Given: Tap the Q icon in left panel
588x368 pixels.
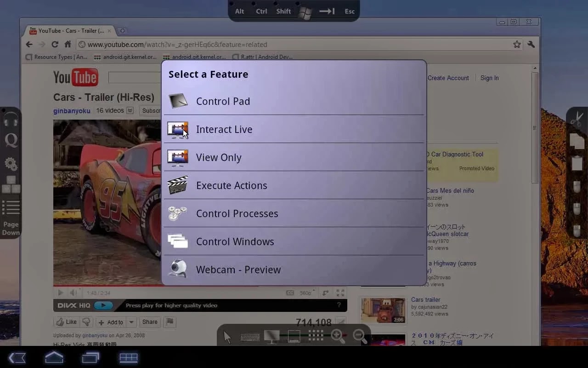Looking at the screenshot, I should point(11,141).
